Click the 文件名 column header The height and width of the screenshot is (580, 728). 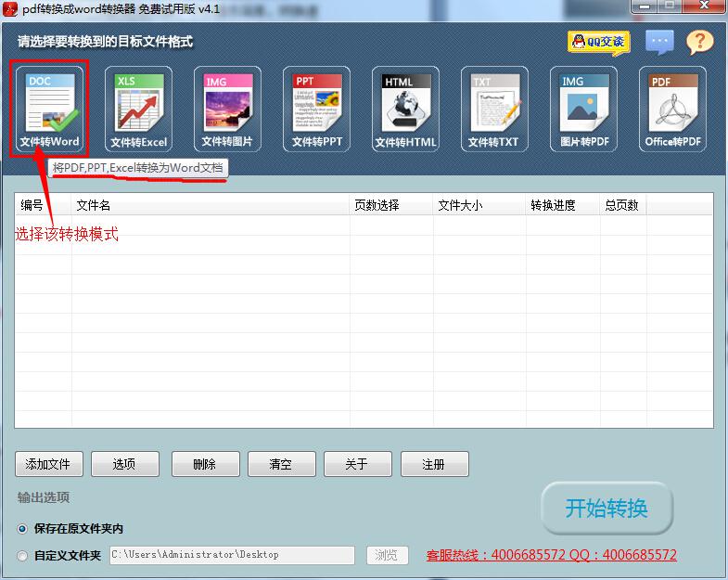pyautogui.click(x=211, y=205)
